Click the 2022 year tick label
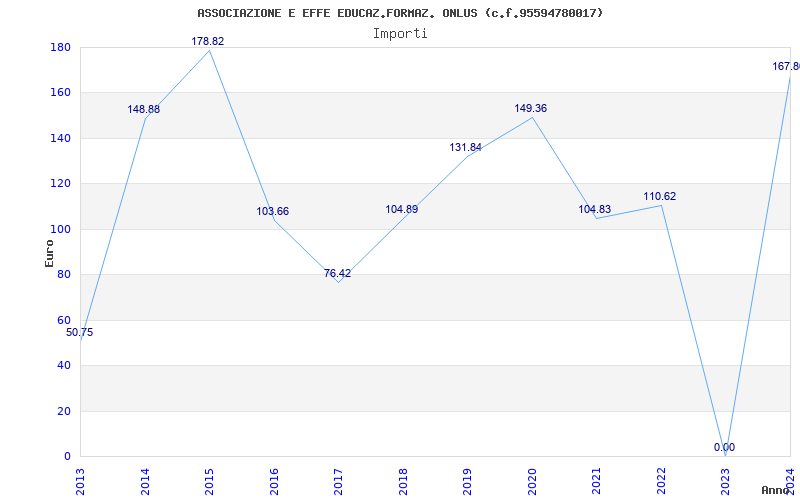This screenshot has height=500, width=800. click(x=661, y=481)
